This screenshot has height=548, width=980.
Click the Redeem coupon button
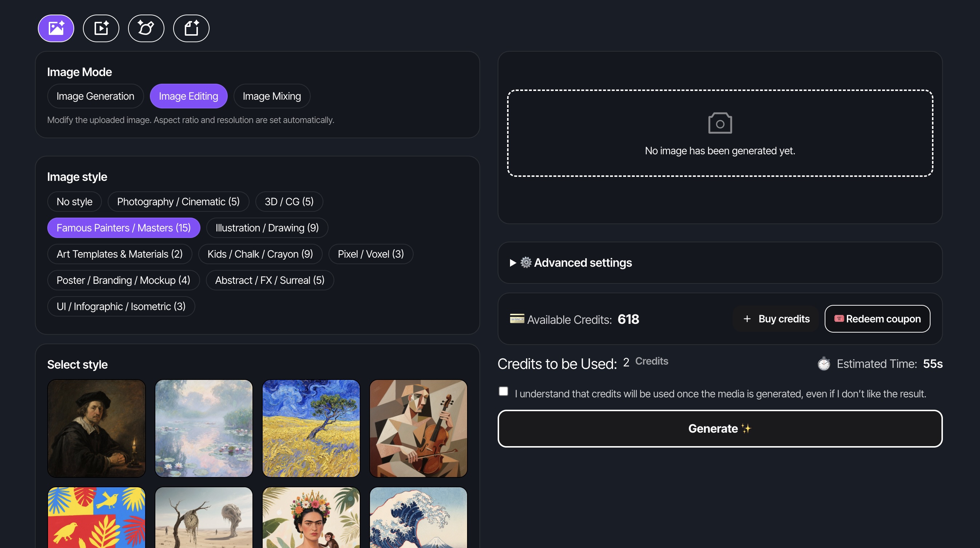877,319
